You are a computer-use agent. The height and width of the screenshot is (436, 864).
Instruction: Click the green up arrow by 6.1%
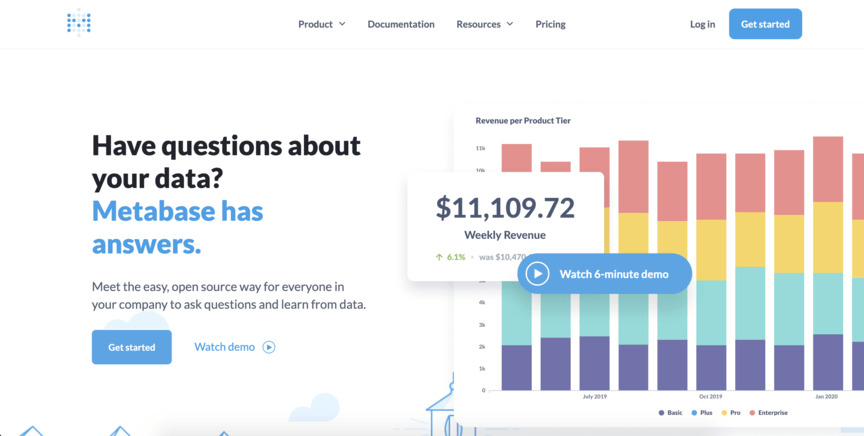[439, 257]
